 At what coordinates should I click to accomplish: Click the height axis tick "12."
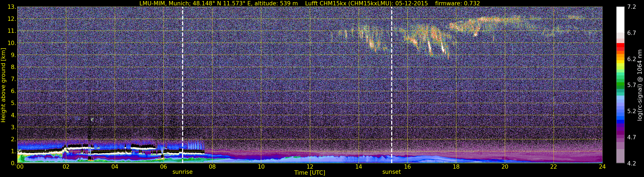click(x=12, y=19)
